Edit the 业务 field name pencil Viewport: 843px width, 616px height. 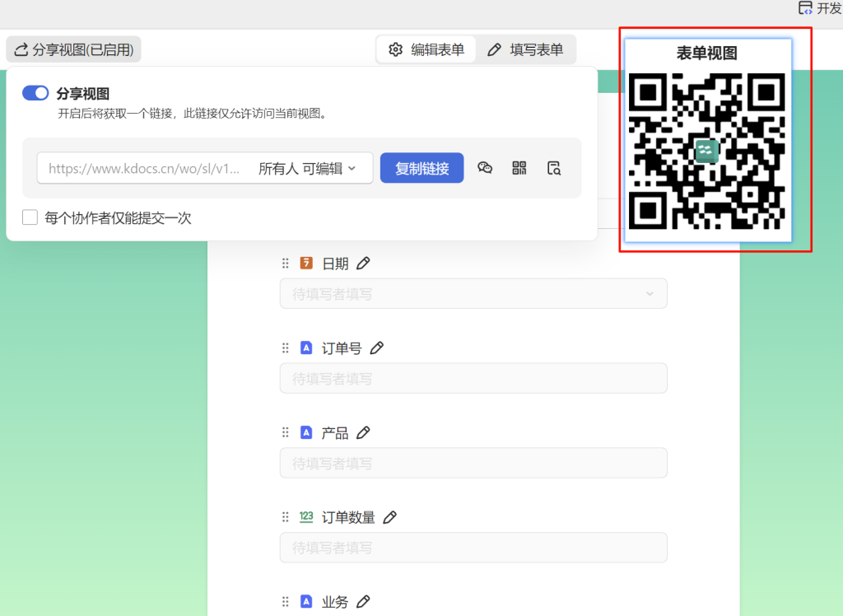tap(363, 601)
